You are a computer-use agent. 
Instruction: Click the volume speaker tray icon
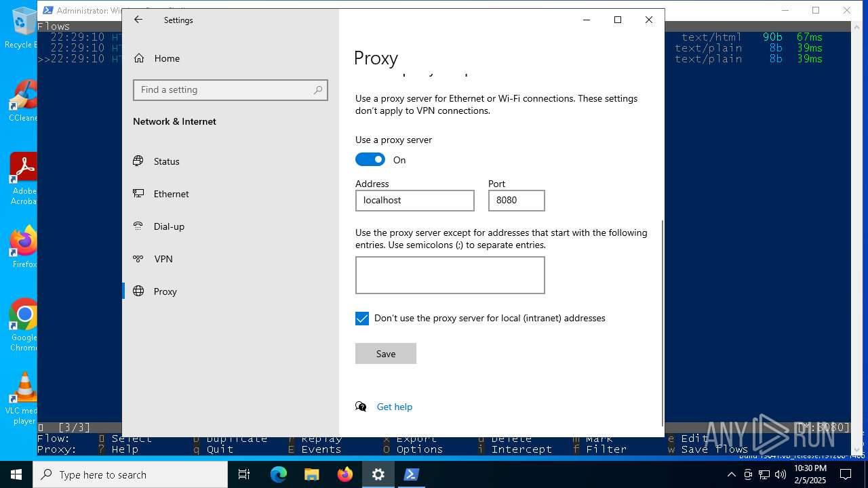pos(780,474)
